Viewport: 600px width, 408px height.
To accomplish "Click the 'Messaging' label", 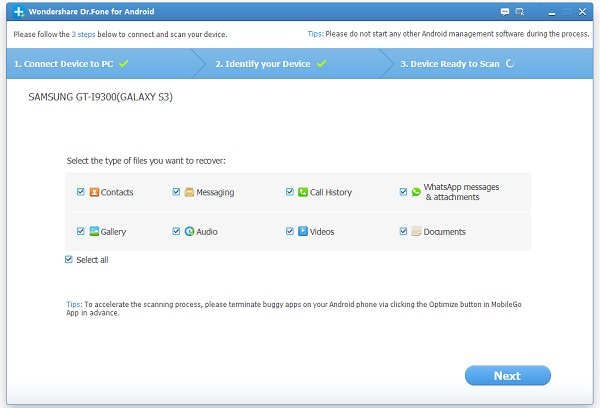I will [x=215, y=193].
